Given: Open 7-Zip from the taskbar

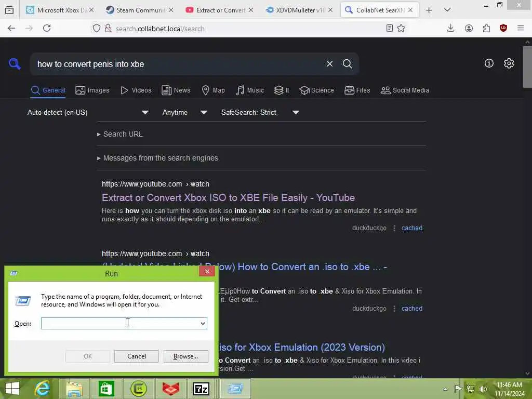Looking at the screenshot, I should (201, 389).
